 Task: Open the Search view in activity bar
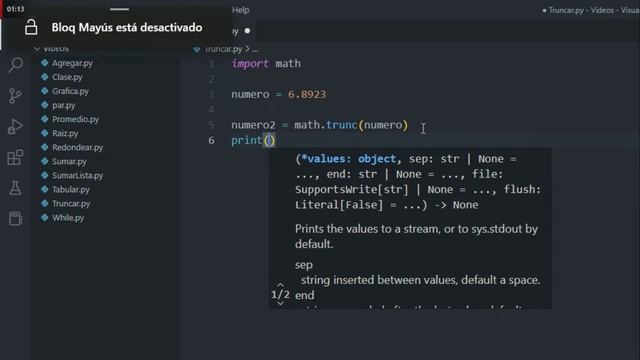pos(16,64)
